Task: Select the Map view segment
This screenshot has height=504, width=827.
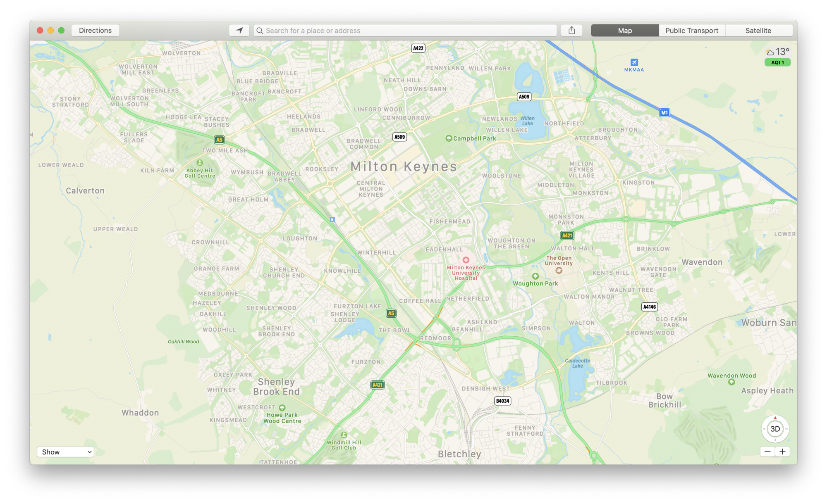Action: (624, 31)
